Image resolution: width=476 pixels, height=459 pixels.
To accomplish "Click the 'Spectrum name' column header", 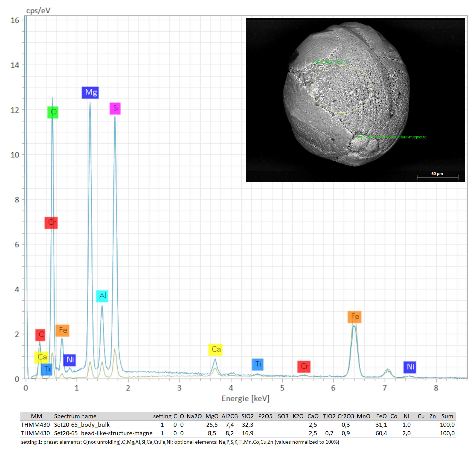I will coord(75,416).
